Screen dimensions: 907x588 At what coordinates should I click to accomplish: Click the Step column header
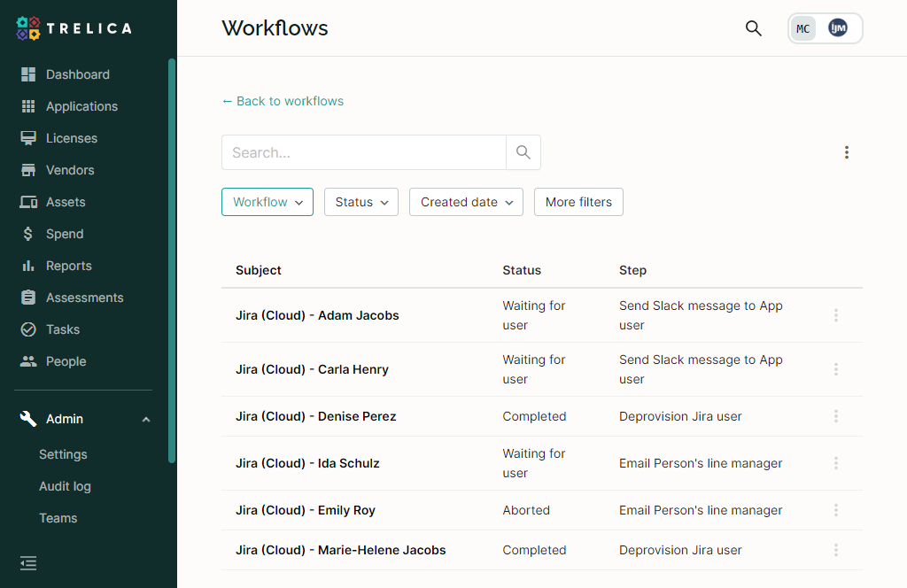(632, 270)
